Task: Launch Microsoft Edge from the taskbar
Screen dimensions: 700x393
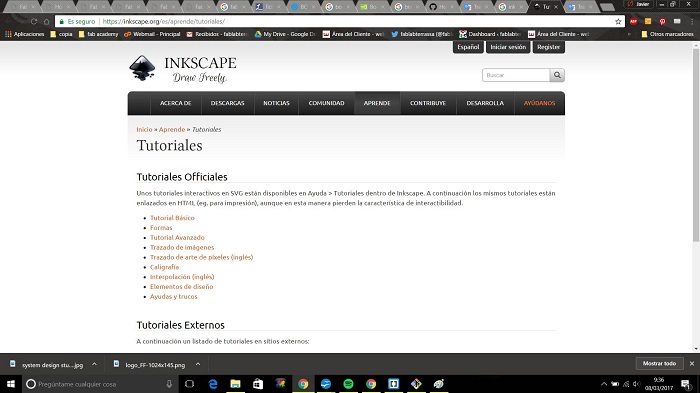Action: [x=213, y=384]
